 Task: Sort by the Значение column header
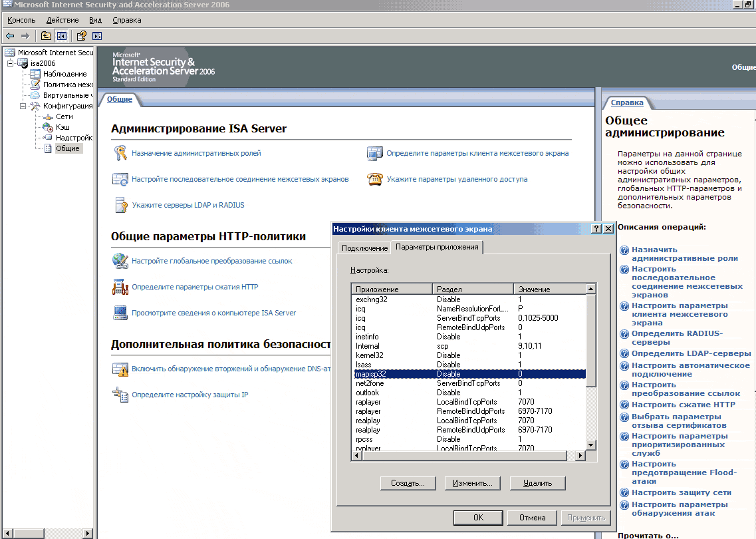pos(550,289)
